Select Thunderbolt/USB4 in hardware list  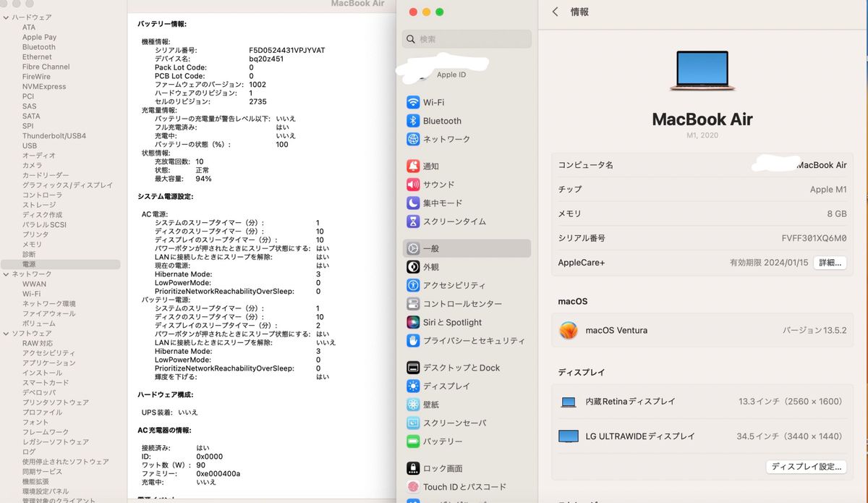(x=54, y=136)
